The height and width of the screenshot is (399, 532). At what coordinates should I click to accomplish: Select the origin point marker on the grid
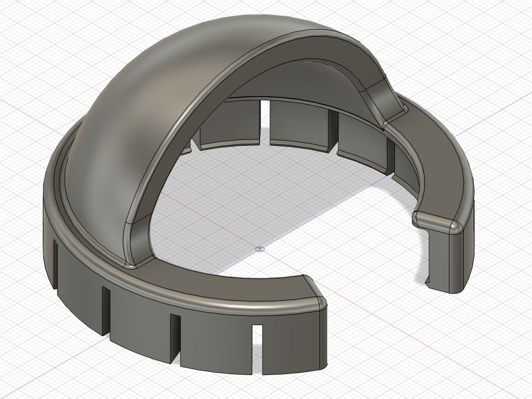[x=260, y=249]
